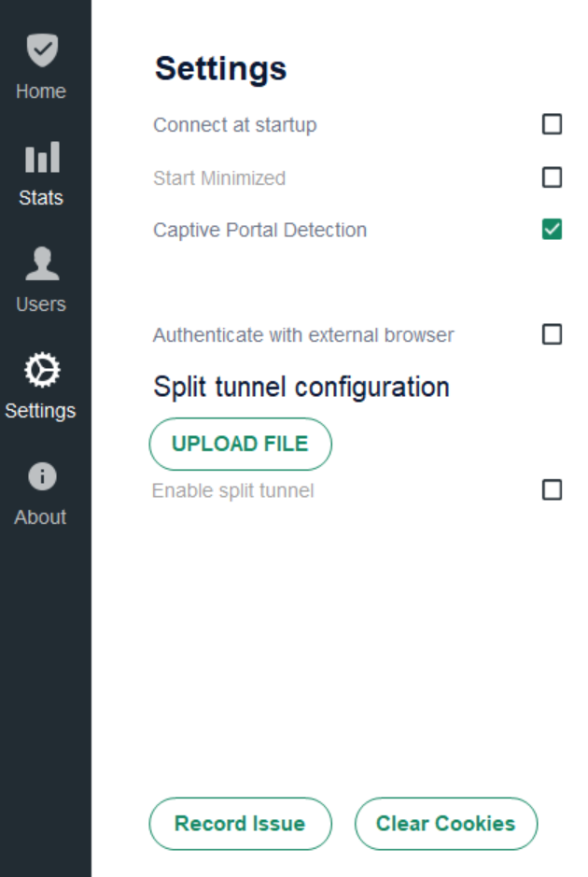Screen dimensions: 588x877
Task: Open the Users page from sidebar
Action: 41,304
